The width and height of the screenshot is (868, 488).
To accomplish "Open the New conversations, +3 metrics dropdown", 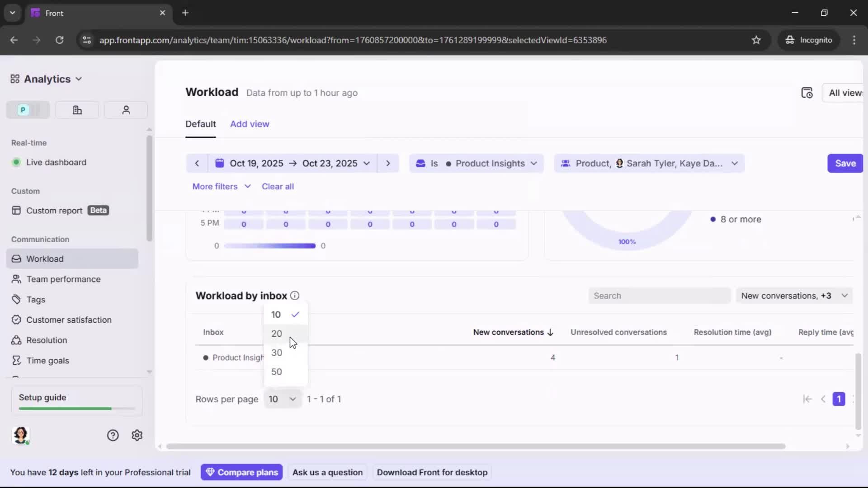I will click(794, 296).
